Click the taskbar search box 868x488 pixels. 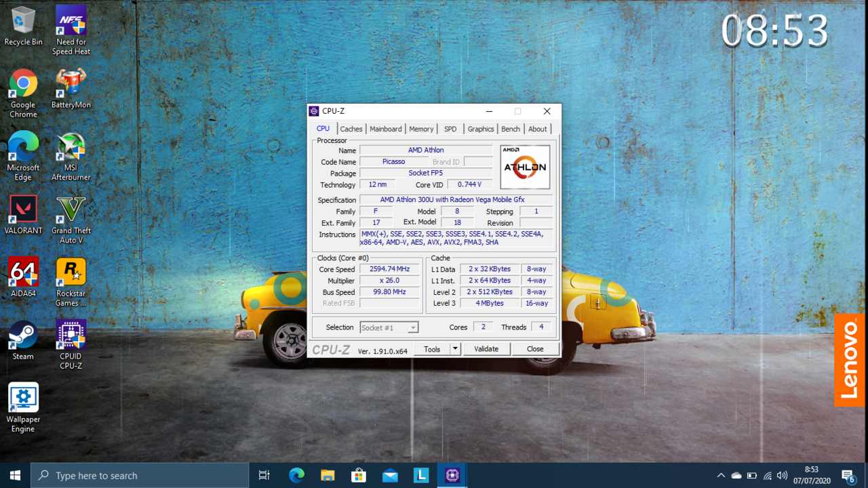pyautogui.click(x=140, y=475)
